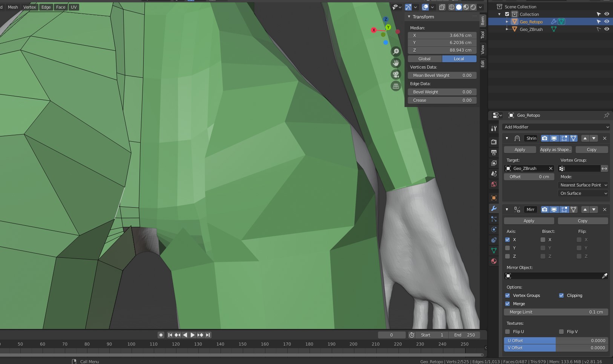Expand Geo_ZBrush in the outliner
Viewport: 613px width, 364px height.
pyautogui.click(x=507, y=29)
